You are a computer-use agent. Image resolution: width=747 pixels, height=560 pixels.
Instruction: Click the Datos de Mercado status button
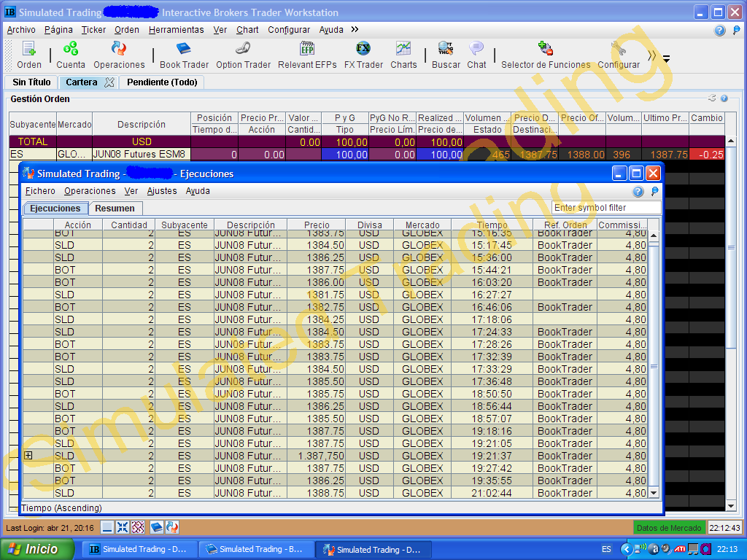pyautogui.click(x=669, y=528)
